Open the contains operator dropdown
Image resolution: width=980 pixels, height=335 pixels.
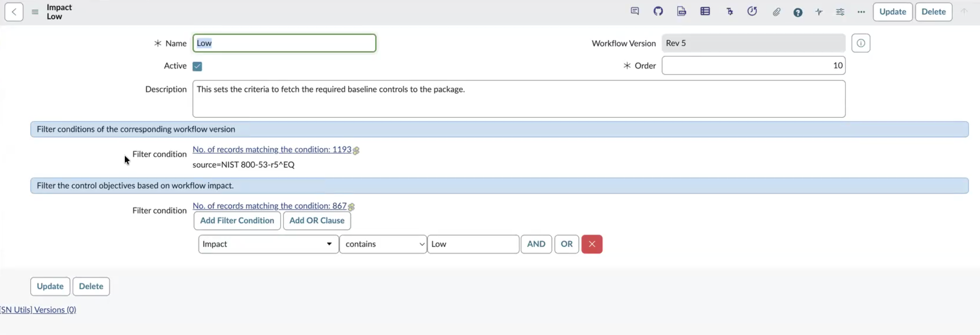tap(383, 244)
